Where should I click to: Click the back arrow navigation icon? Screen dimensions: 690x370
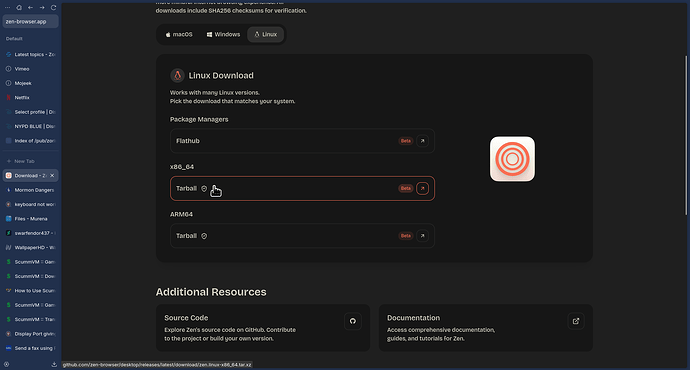30,7
